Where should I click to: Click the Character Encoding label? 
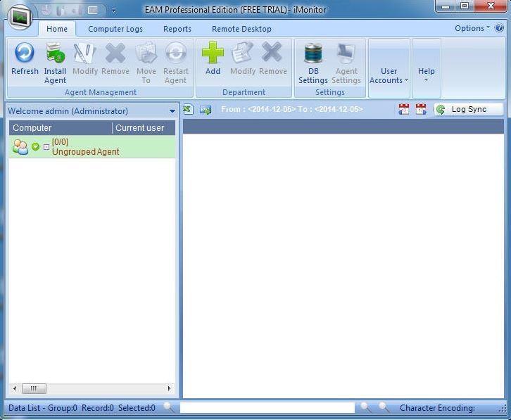pos(437,408)
